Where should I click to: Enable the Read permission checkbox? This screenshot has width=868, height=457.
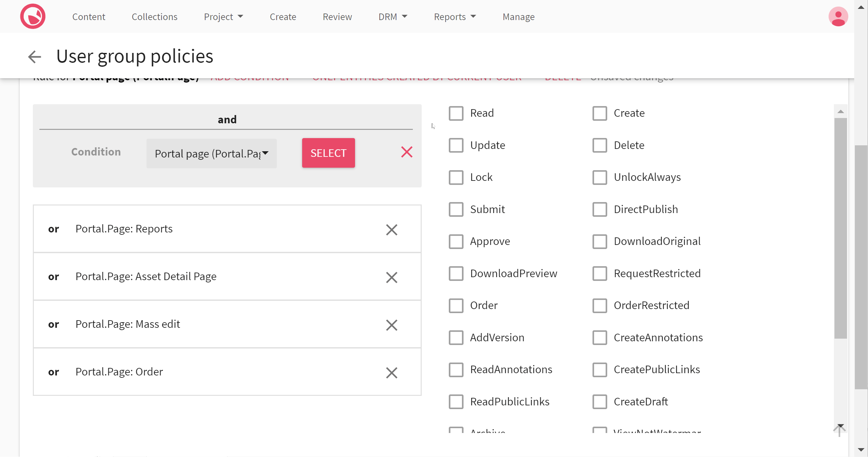(x=456, y=113)
